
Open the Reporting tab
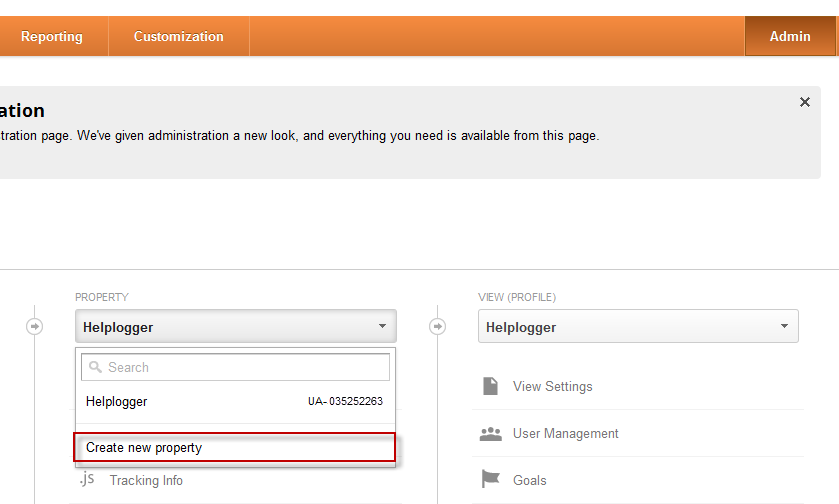click(52, 36)
